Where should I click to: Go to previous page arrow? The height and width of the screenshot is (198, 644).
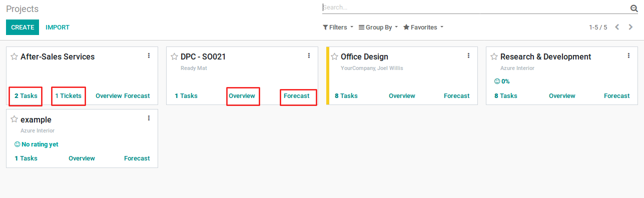[617, 27]
